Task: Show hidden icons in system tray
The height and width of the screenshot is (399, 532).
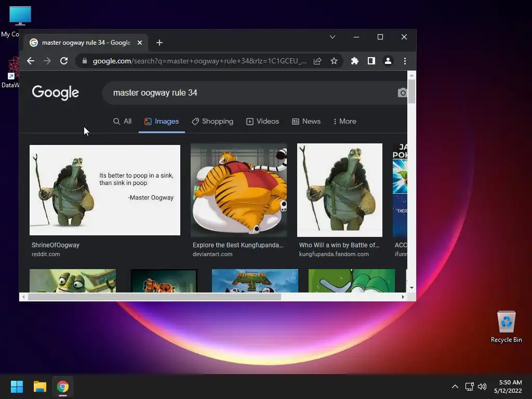Action: click(x=455, y=387)
